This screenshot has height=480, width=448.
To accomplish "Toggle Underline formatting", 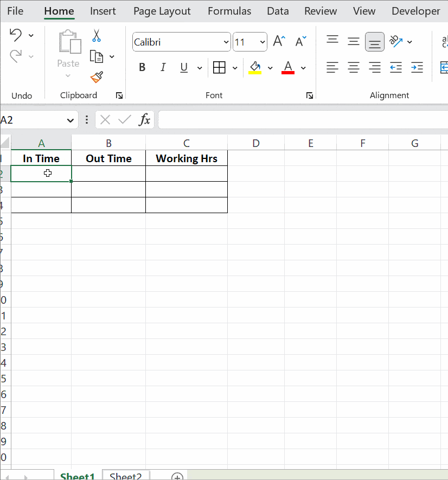I will tap(183, 67).
